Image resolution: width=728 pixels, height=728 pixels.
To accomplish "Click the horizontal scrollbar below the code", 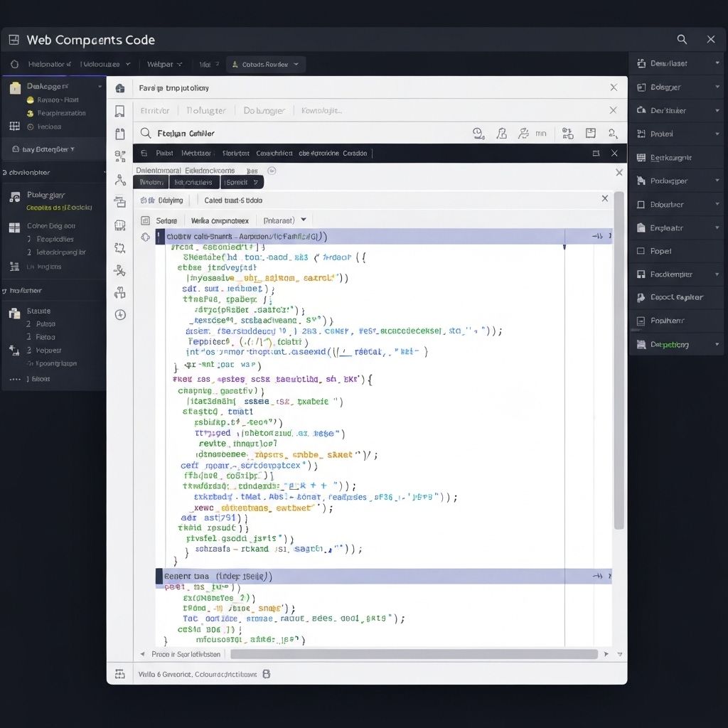I will point(412,654).
